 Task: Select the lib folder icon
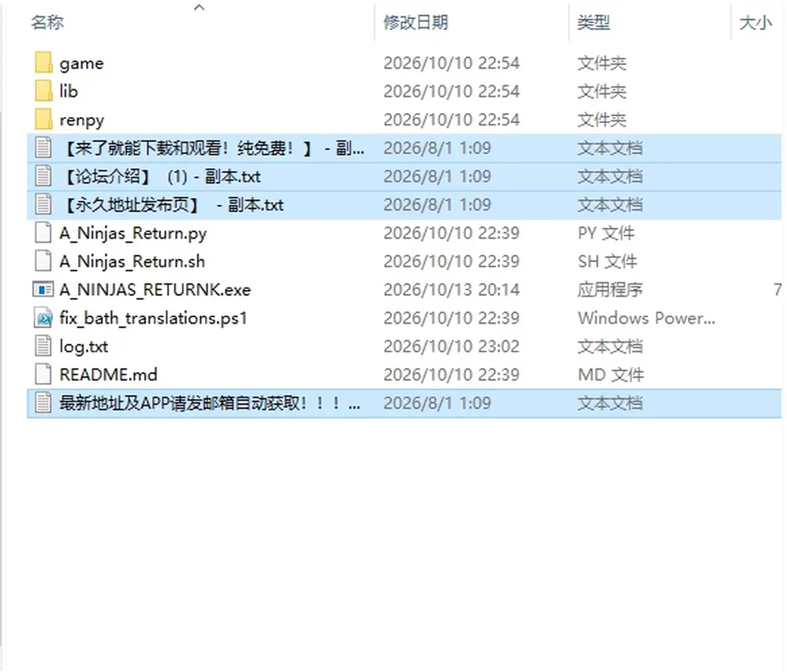pos(43,91)
